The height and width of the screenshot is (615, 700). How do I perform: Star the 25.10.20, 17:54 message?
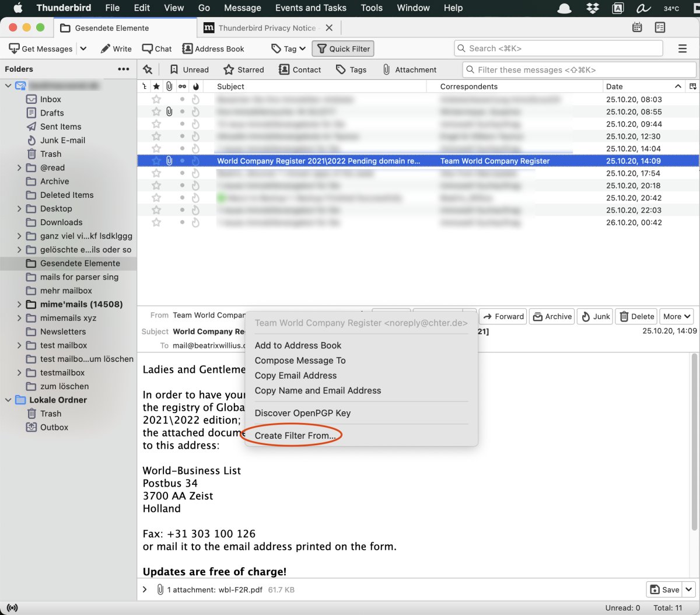pos(156,173)
